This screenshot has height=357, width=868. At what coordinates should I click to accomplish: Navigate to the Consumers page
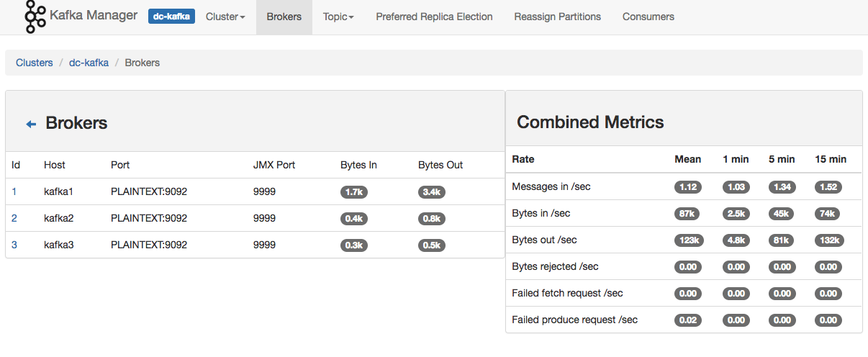(x=648, y=17)
